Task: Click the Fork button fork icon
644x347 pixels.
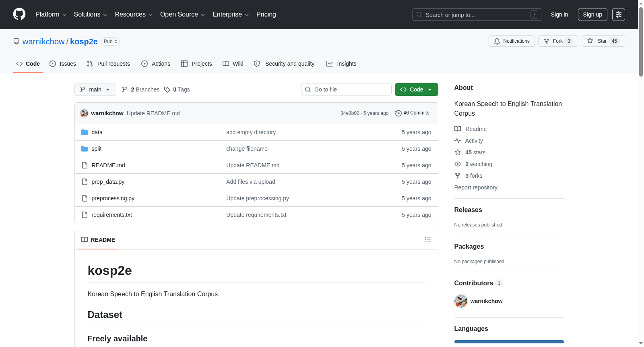Action: 547,41
